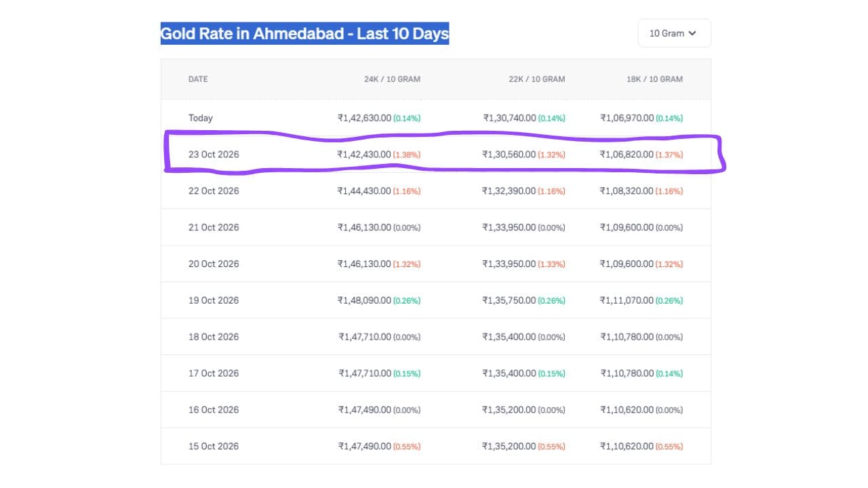
Task: Click 24K price ₹1,44,430.00 for 22 Oct
Action: 364,191
